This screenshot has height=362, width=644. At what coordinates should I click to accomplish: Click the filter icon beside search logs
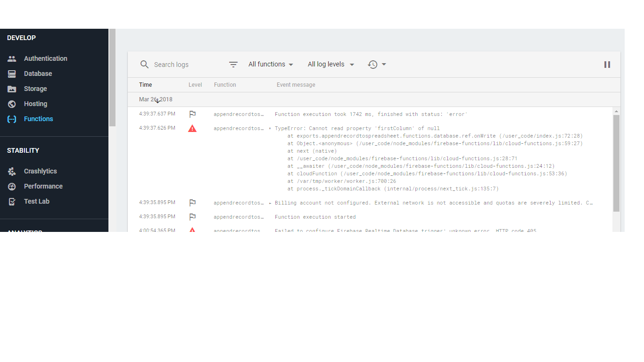233,64
